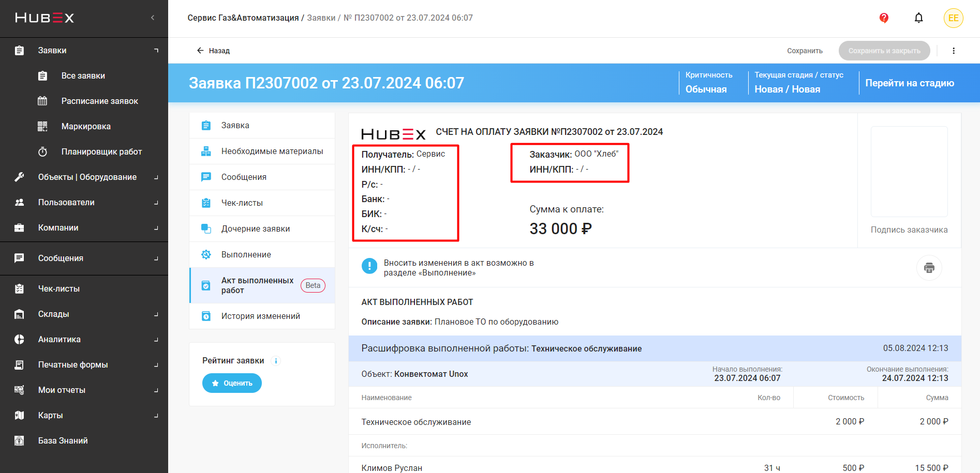
Task: Open the EE user profile avatar
Action: click(x=953, y=18)
